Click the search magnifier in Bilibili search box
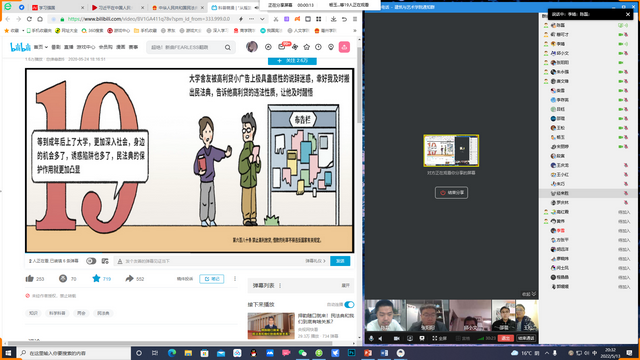 tap(228, 47)
